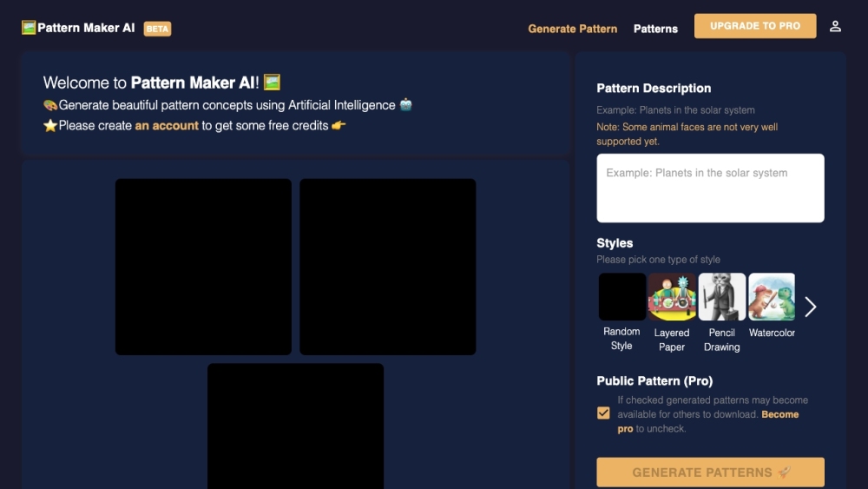868x489 pixels.
Task: Focus the Pattern Description text field
Action: tap(710, 188)
